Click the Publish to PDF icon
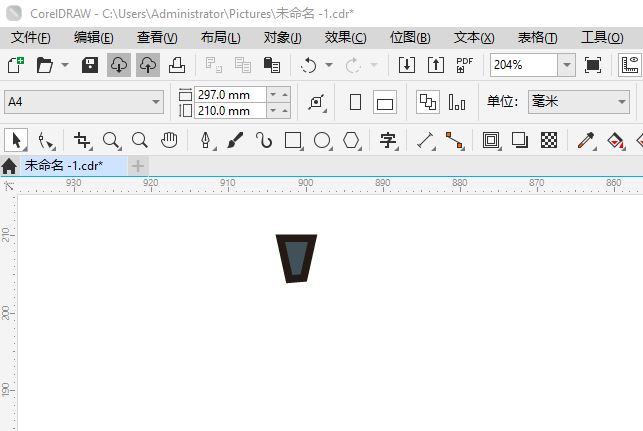Viewport: 643px width, 431px height. (464, 65)
